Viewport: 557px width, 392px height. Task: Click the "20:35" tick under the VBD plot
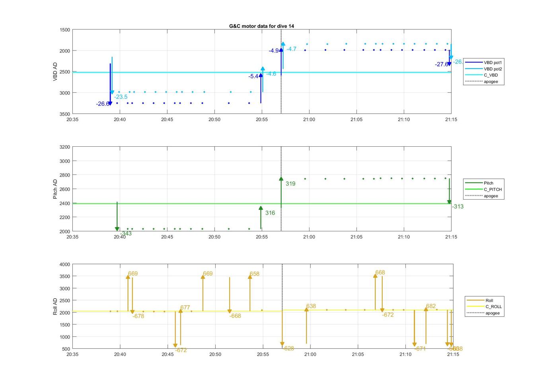point(72,120)
